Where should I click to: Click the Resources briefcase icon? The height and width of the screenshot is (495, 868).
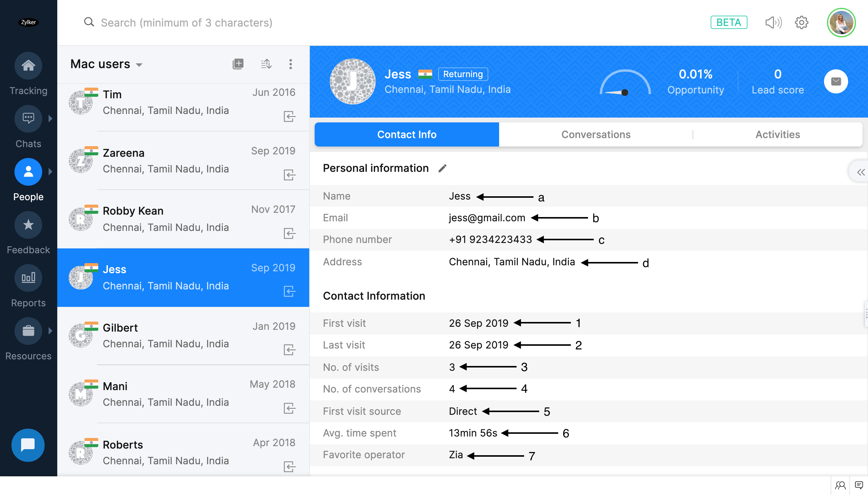tap(28, 331)
